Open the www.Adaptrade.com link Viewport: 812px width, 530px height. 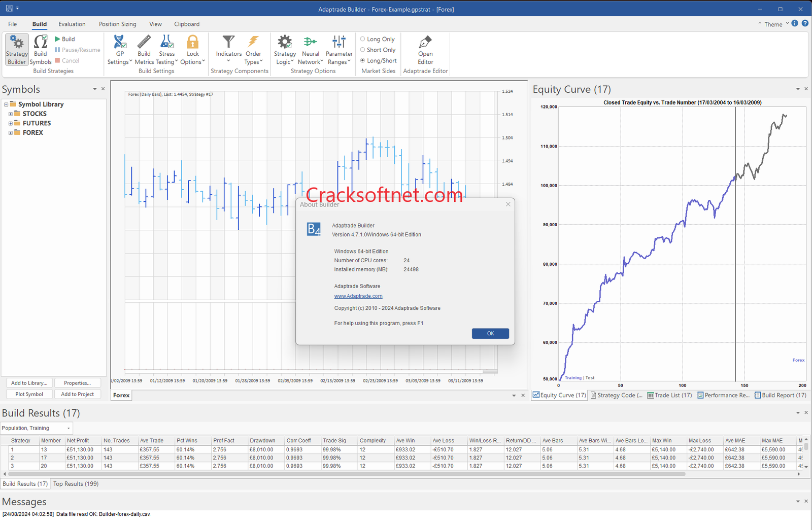tap(358, 296)
